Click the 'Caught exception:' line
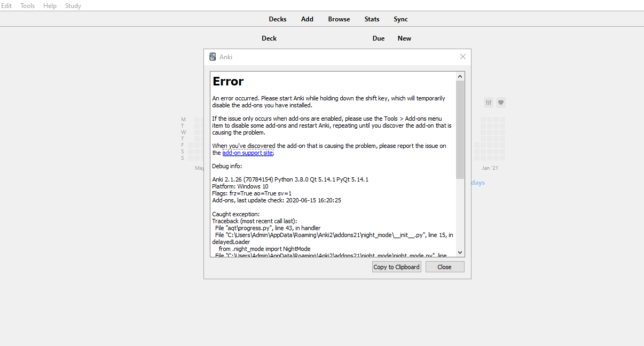The image size is (644, 346). (236, 214)
